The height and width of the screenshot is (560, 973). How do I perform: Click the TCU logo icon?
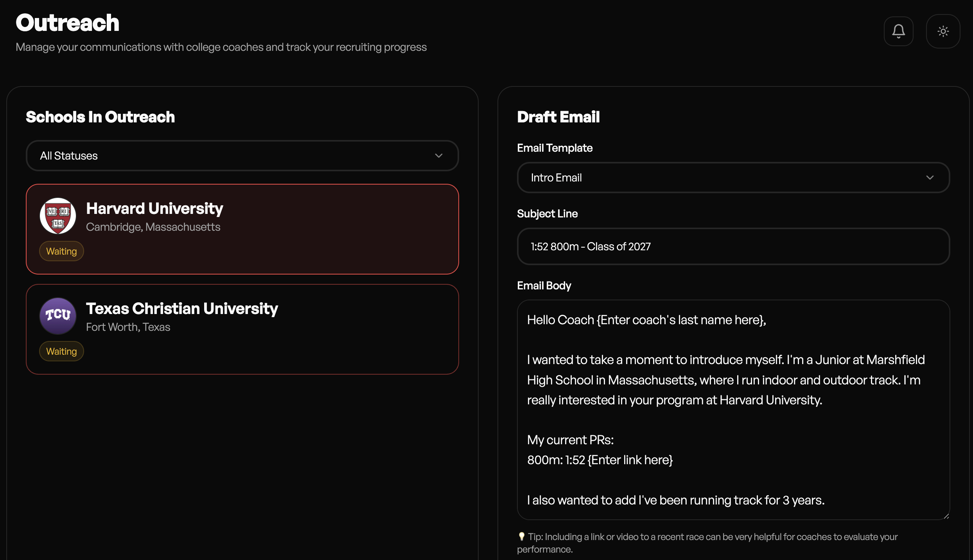click(57, 316)
